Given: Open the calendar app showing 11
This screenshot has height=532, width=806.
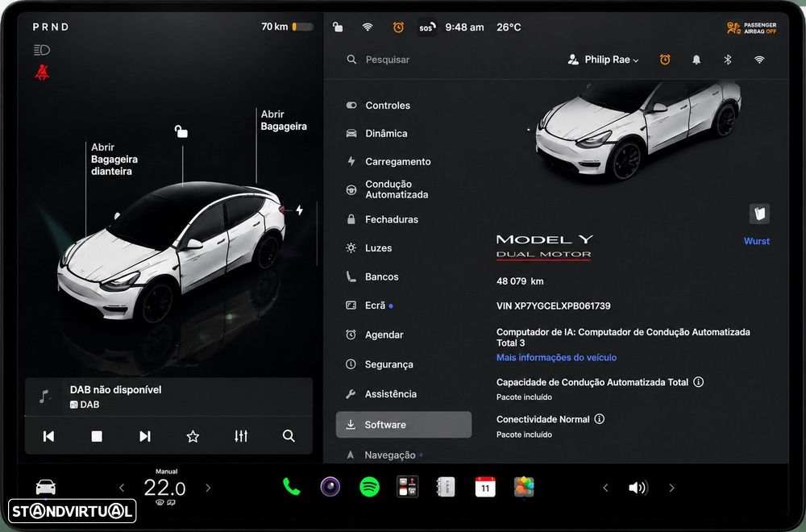Looking at the screenshot, I should [484, 486].
